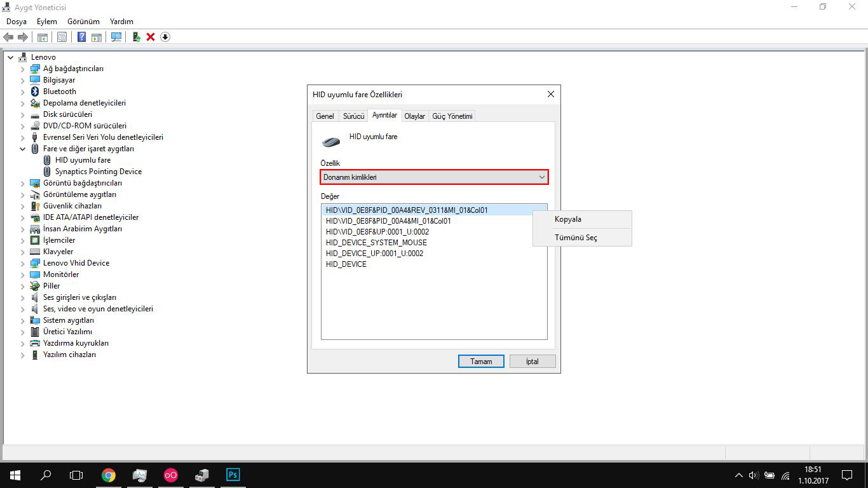Select the Piller battery icon
868x488 pixels.
coord(35,286)
